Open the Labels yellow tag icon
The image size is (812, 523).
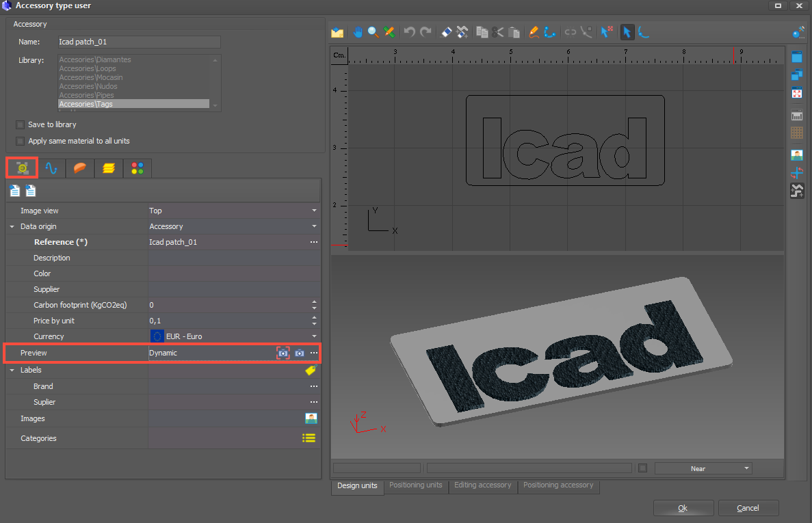311,370
